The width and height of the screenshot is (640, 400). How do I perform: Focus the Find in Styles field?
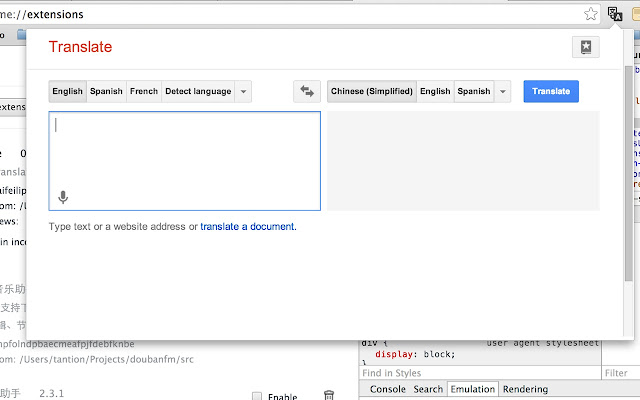[x=480, y=373]
